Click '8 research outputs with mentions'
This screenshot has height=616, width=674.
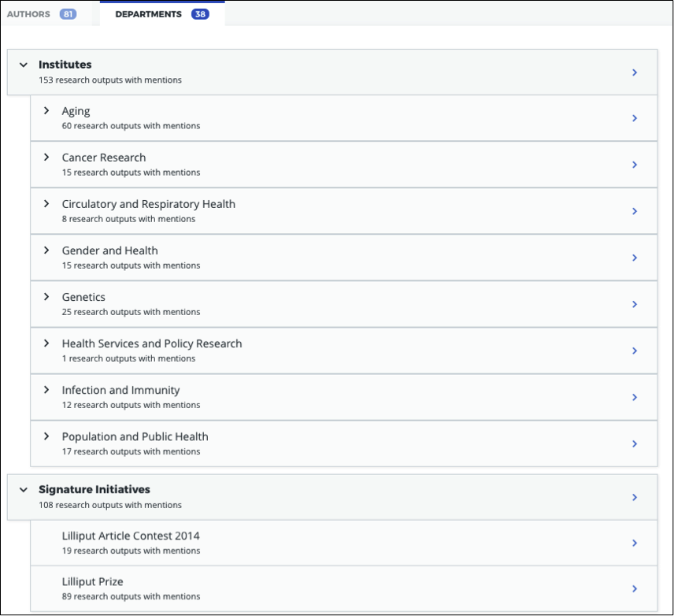(128, 219)
